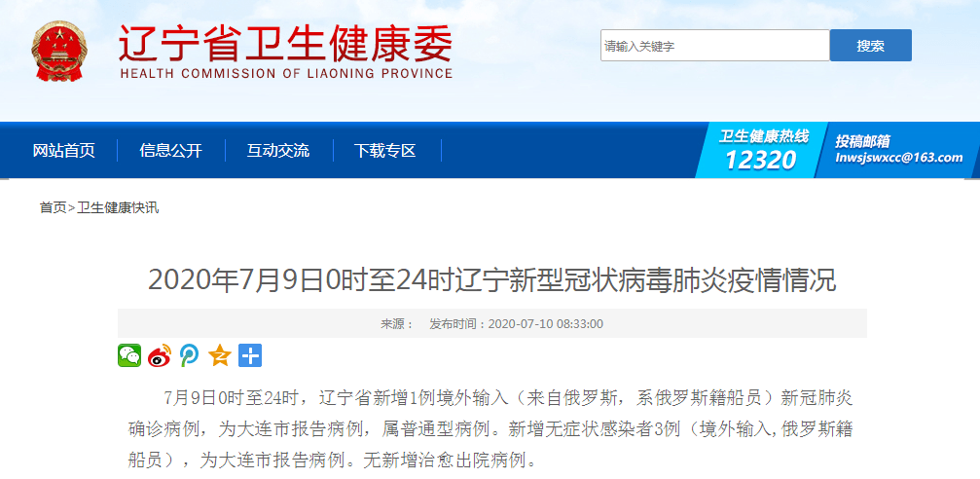Share article via WeChat icon
980x479 pixels.
(x=129, y=355)
